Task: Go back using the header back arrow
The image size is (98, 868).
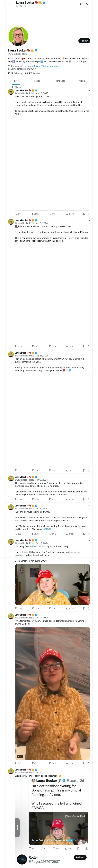Action: pos(9,4)
